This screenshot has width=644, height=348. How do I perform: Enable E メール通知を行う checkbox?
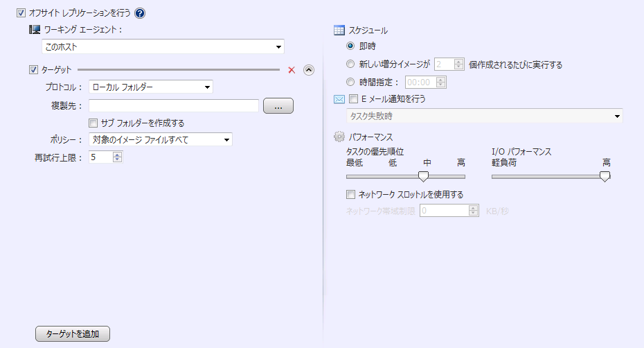click(x=353, y=99)
